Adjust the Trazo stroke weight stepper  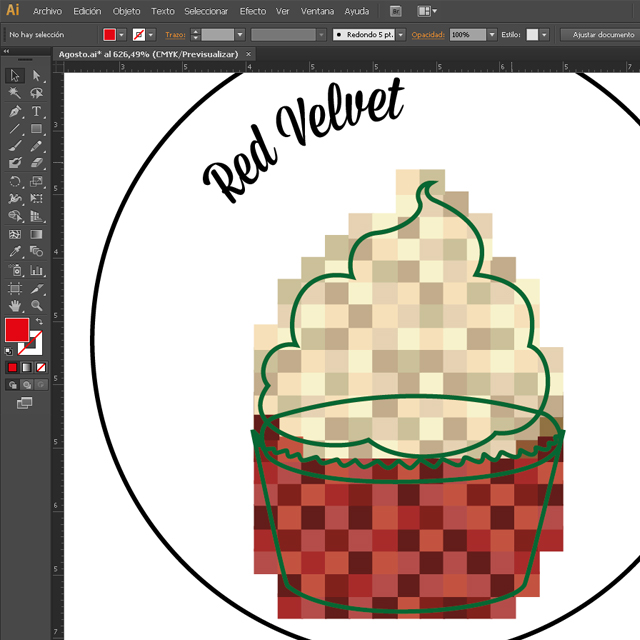[196, 35]
